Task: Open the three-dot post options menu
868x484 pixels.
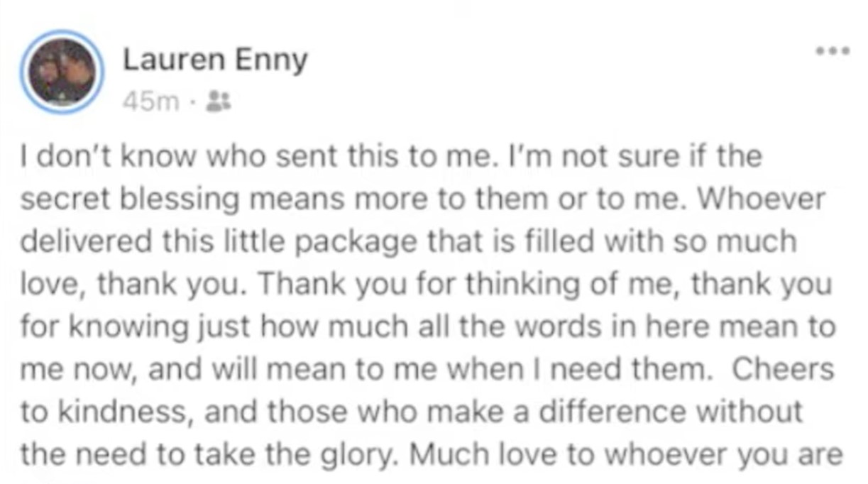Action: pos(832,51)
